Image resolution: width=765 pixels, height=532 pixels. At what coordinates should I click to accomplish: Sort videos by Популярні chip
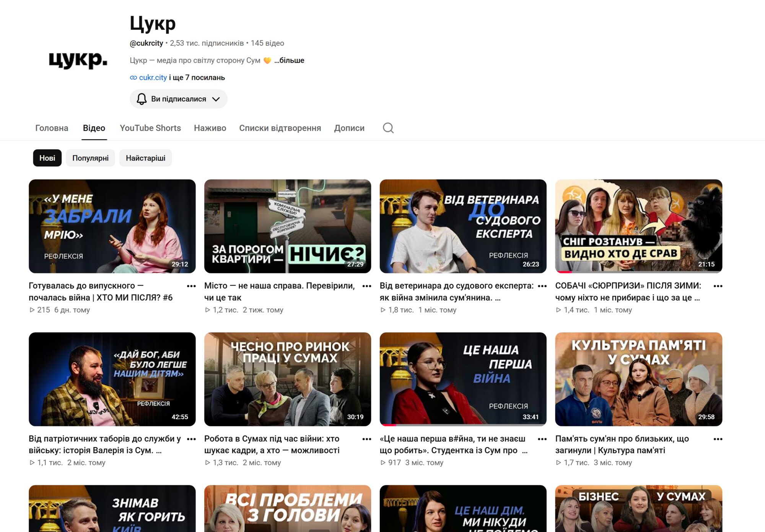pos(90,158)
